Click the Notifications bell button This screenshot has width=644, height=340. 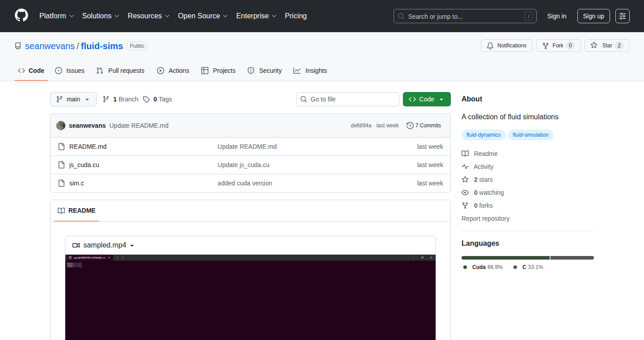(x=507, y=46)
